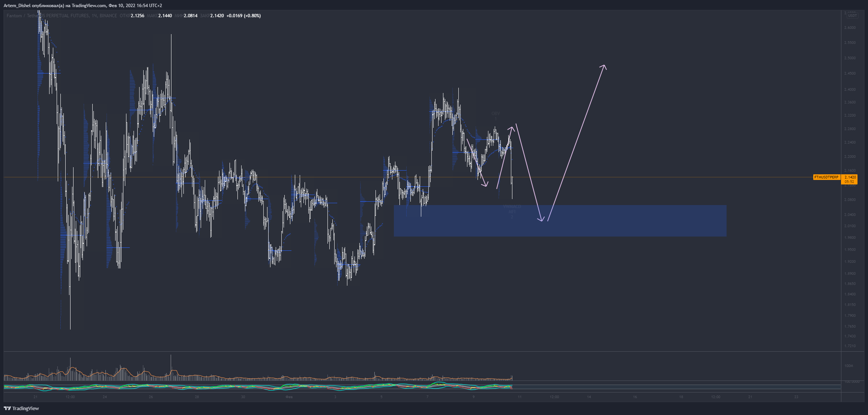Click the date 23 on the time axis
The image size is (868, 415).
point(796,397)
